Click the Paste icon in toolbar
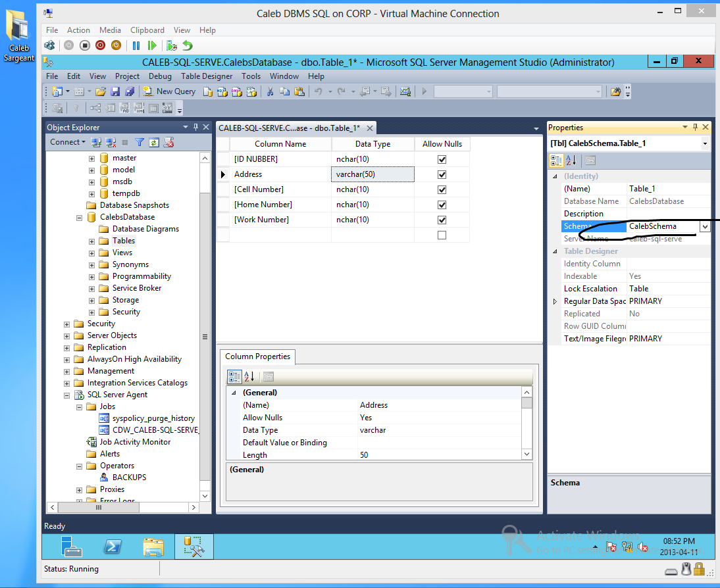Screen dimensions: 720x588 coord(299,92)
